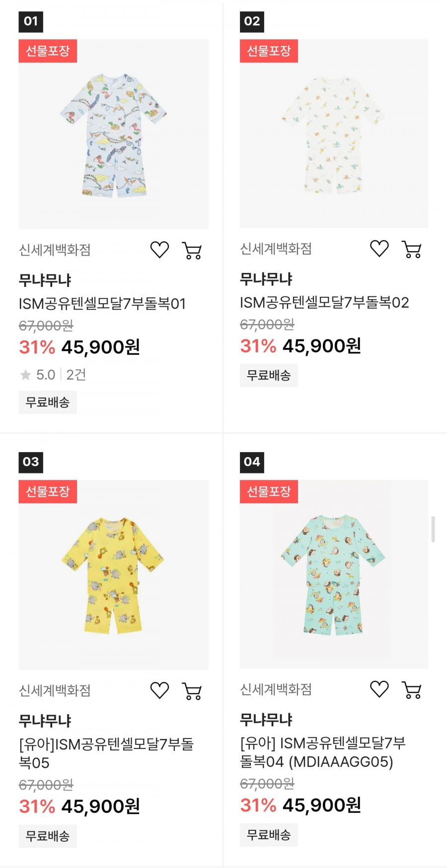The height and width of the screenshot is (868, 447).
Task: Toggle wishlist heart for product 02
Action: tap(379, 249)
